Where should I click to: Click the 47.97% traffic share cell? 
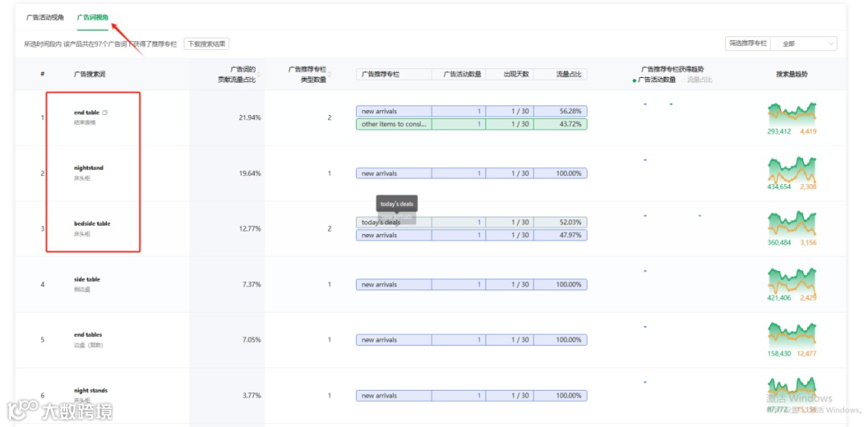coord(560,235)
